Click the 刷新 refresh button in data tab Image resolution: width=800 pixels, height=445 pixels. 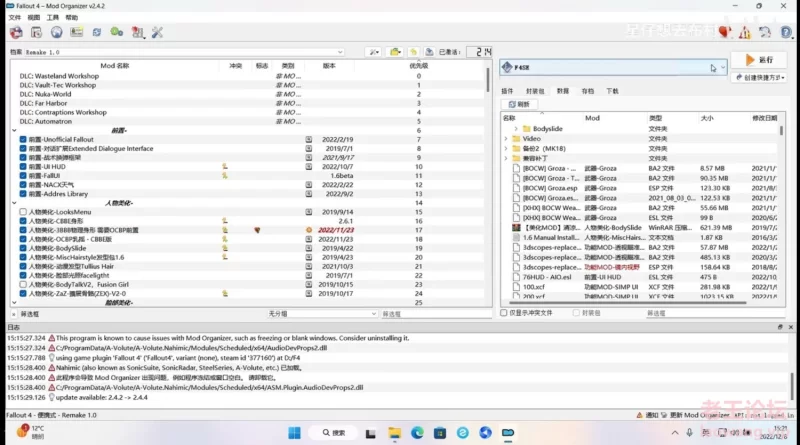(x=519, y=104)
